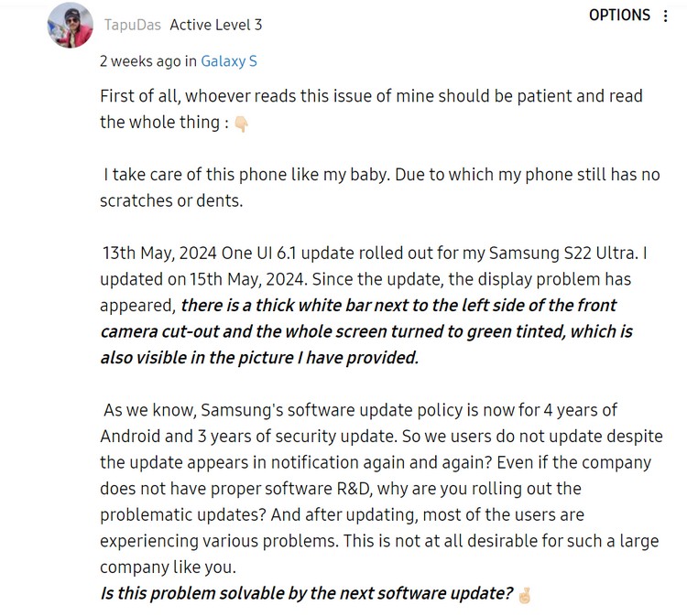Click the bold 'also visible in the picture' line
This screenshot has height=616, width=687.
click(259, 358)
